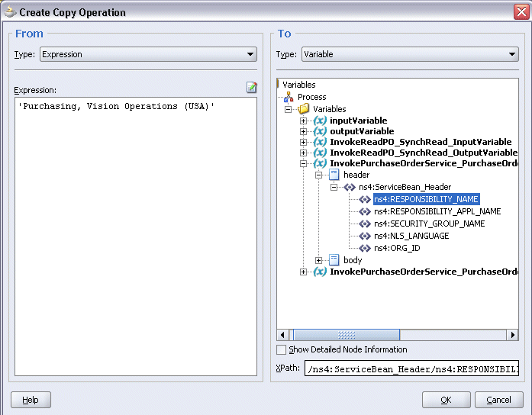Click the outputVariable (x) icon
532x415 pixels.
[x=320, y=131]
